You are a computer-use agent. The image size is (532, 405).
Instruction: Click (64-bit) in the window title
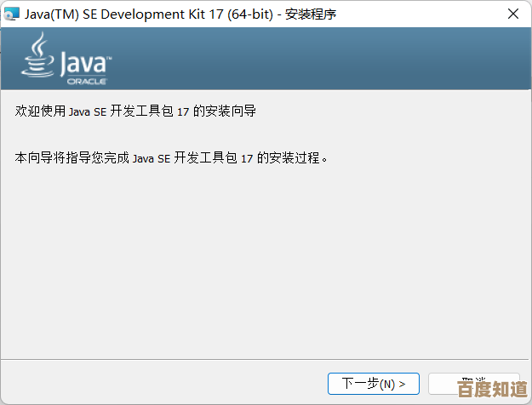tap(246, 13)
